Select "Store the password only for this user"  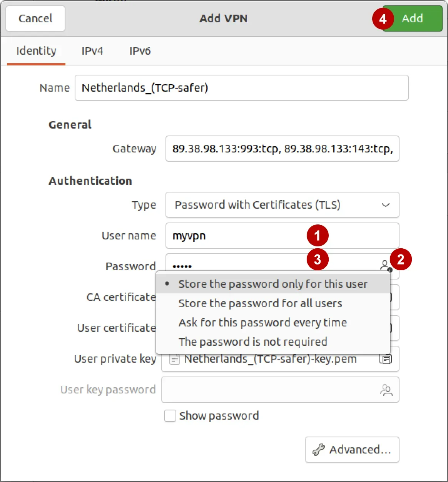click(272, 284)
